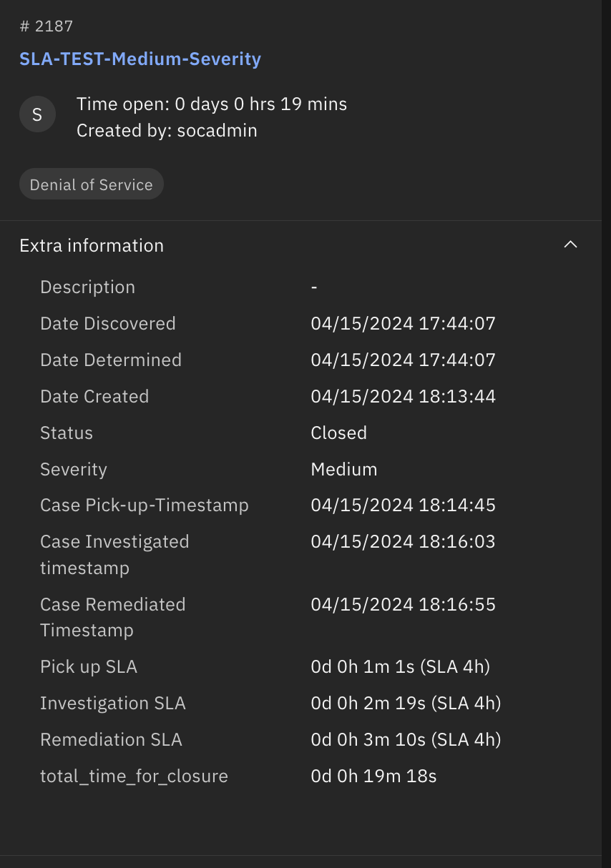Click the Denial of Service incident tag
This screenshot has width=611, height=868.
click(91, 184)
